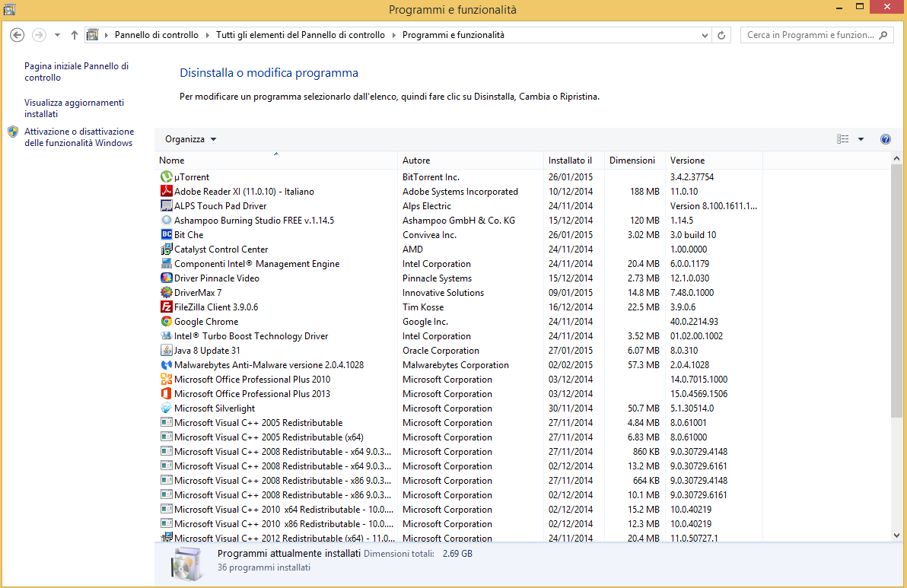Screen dimensions: 907x588
Task: Click the Malwarebytes Anti-Malware icon
Action: click(x=166, y=365)
